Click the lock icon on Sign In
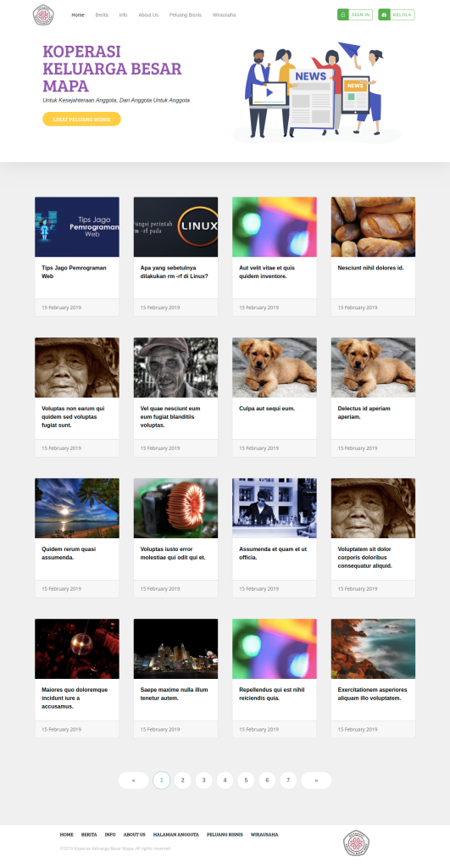 point(342,15)
